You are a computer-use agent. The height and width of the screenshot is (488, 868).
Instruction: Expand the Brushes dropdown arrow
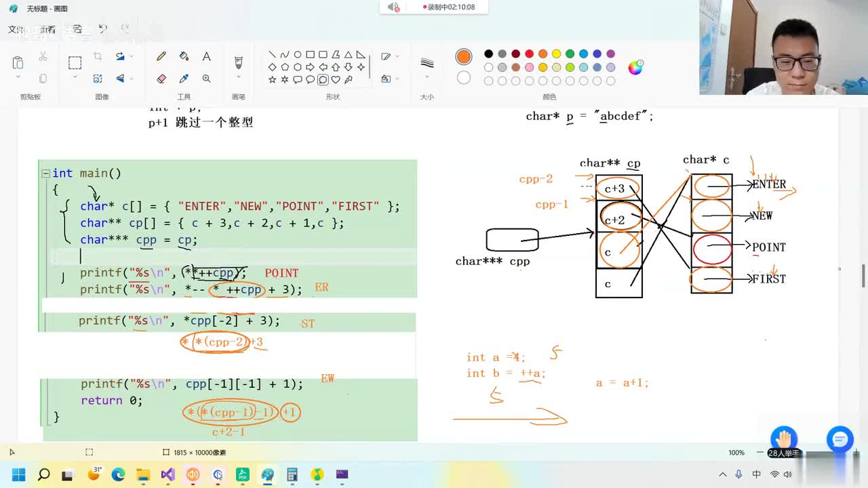(238, 78)
